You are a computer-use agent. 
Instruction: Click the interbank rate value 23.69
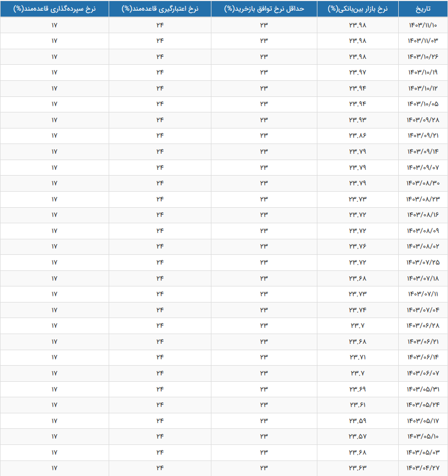pyautogui.click(x=358, y=389)
